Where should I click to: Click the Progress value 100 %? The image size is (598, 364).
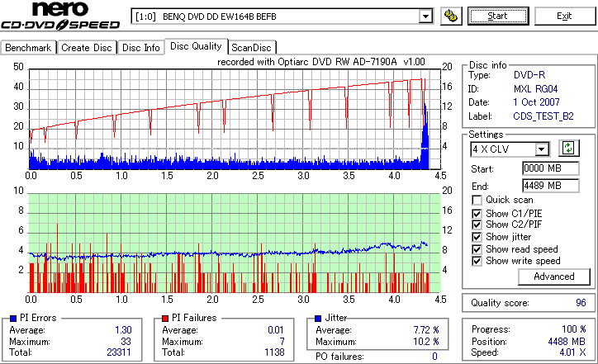tap(574, 329)
